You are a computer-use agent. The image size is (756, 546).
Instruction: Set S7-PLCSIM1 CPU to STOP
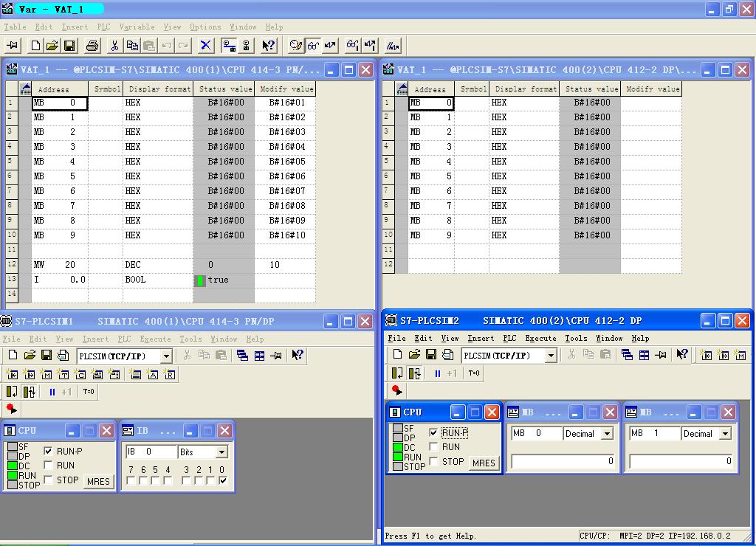pos(48,480)
